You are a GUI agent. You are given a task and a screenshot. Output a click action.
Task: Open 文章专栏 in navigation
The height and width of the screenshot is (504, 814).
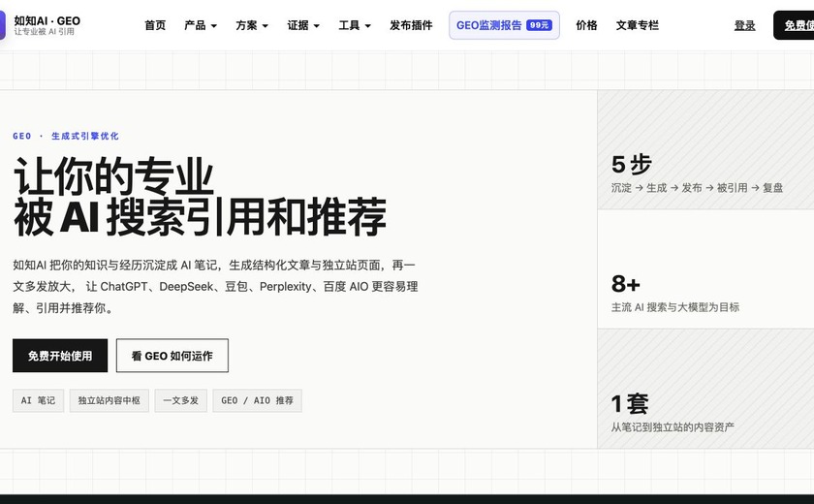pos(637,25)
